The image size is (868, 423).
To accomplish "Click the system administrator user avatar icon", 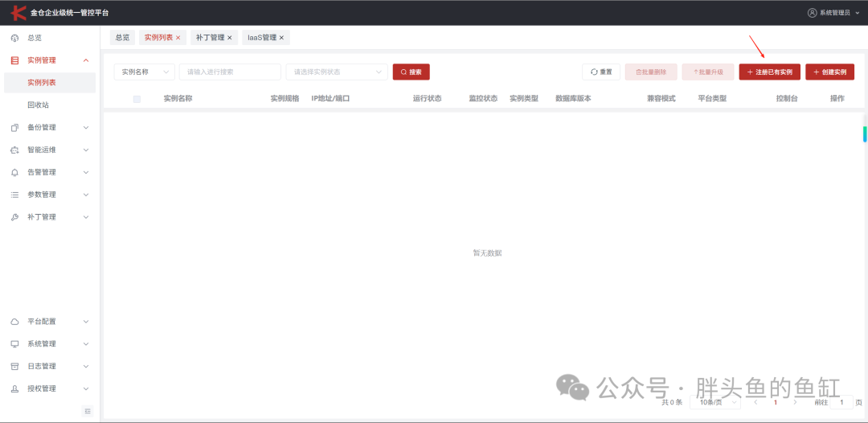I will point(812,13).
